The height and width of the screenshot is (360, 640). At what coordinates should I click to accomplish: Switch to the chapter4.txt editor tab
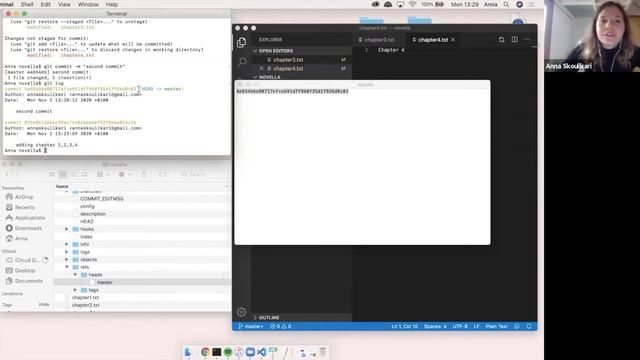tap(433, 40)
